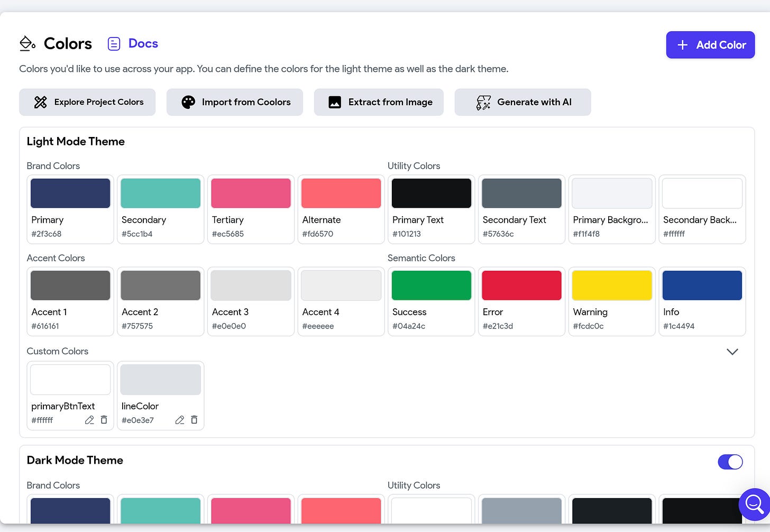Select the Secondary Text swatch #57636c
Screen dimensions: 770x532
tap(522, 193)
